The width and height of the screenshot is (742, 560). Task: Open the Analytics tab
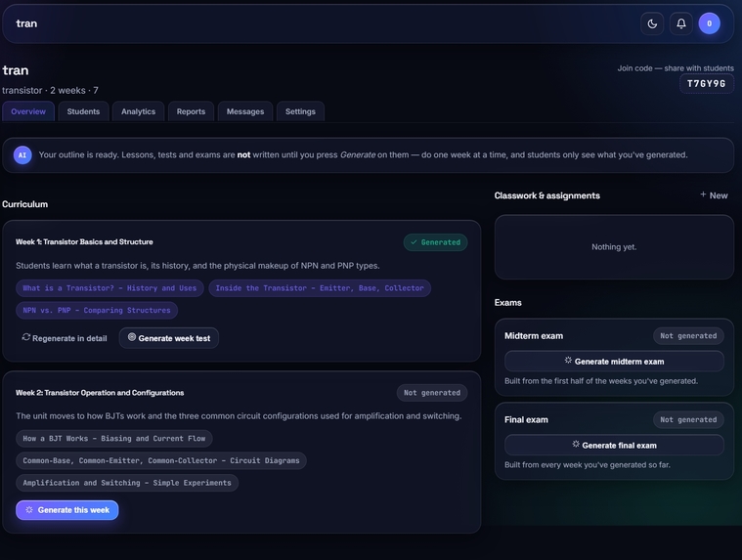tap(138, 111)
